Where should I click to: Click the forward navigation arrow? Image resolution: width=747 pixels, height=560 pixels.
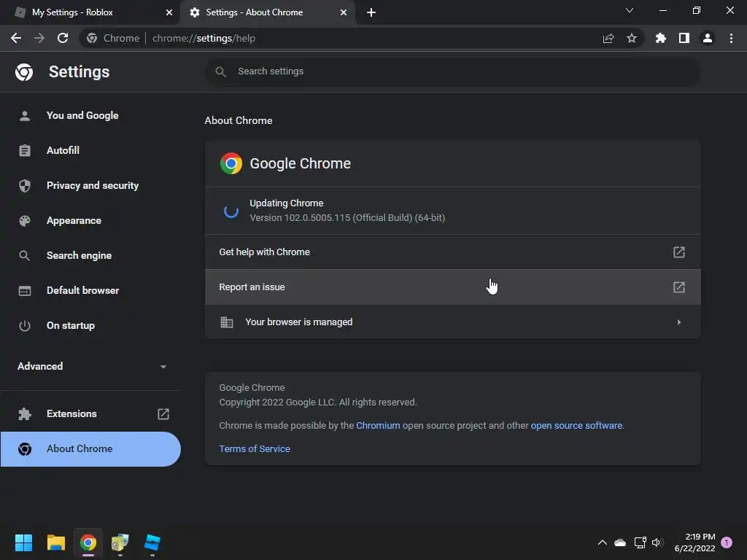click(39, 38)
